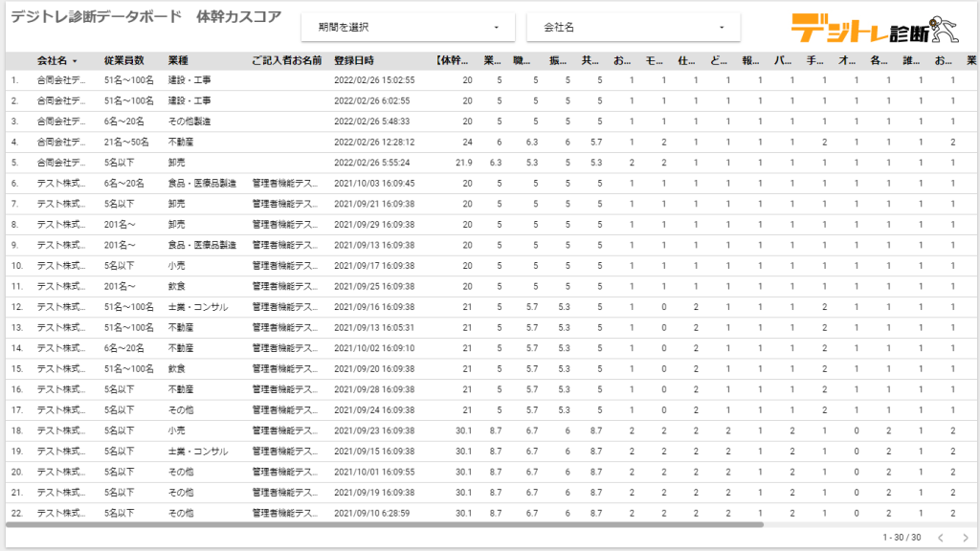The image size is (980, 551).
Task: Click the ご記入者お名前 column header
Action: 286,61
